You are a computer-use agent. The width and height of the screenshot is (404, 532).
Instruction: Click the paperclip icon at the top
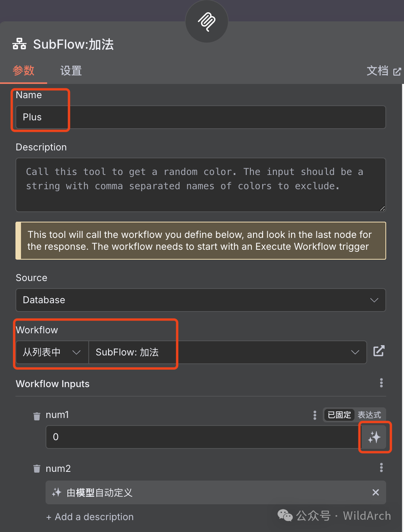[207, 21]
